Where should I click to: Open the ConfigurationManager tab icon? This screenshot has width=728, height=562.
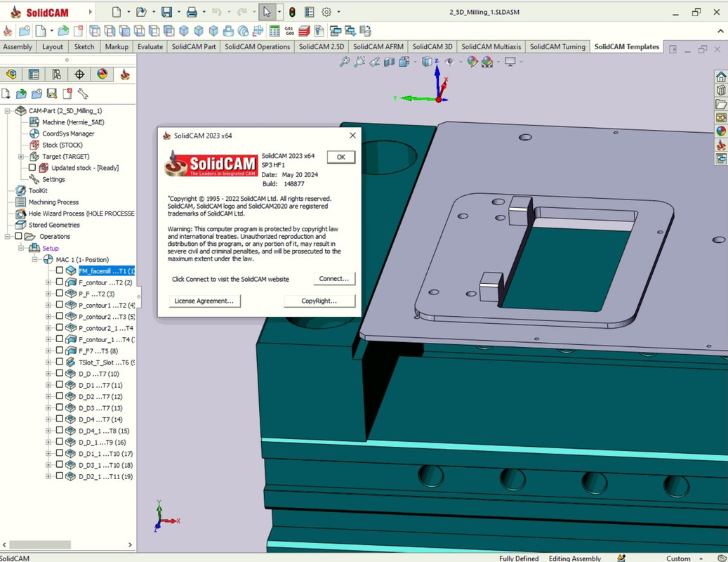pyautogui.click(x=57, y=74)
